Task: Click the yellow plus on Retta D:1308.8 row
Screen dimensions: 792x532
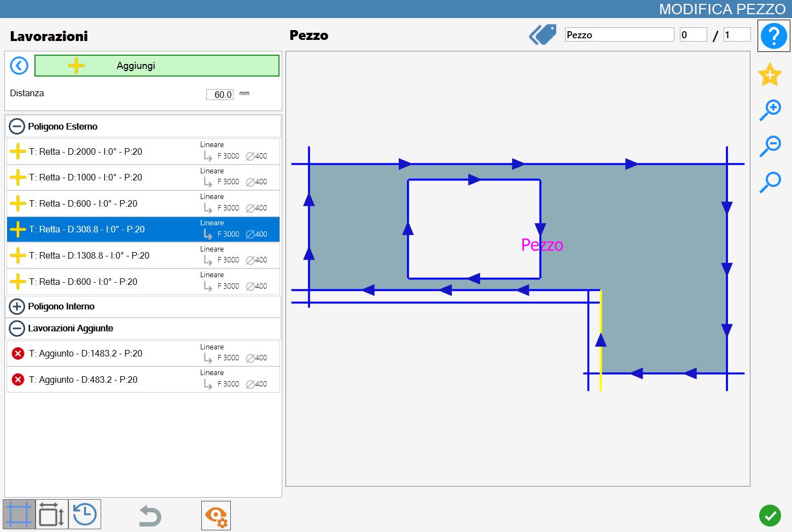Action: [x=18, y=255]
